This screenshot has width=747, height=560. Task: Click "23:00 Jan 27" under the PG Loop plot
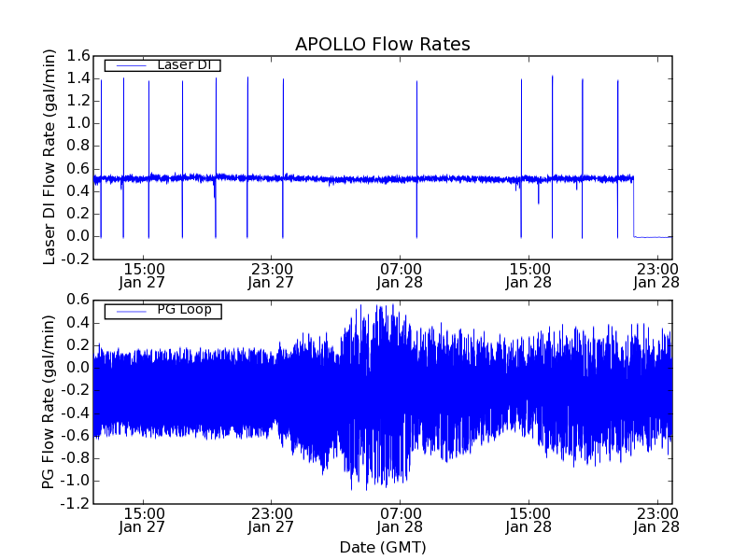(271, 521)
